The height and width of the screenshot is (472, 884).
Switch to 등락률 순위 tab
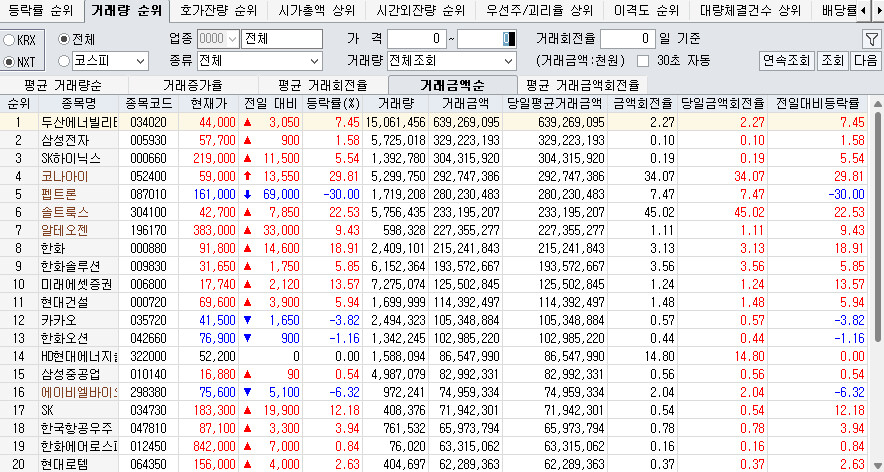(x=41, y=11)
